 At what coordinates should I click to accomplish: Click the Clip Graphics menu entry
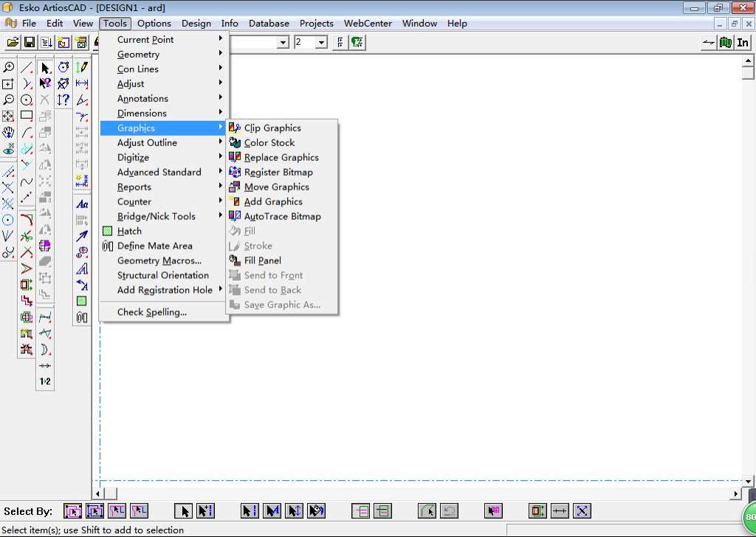pos(272,128)
